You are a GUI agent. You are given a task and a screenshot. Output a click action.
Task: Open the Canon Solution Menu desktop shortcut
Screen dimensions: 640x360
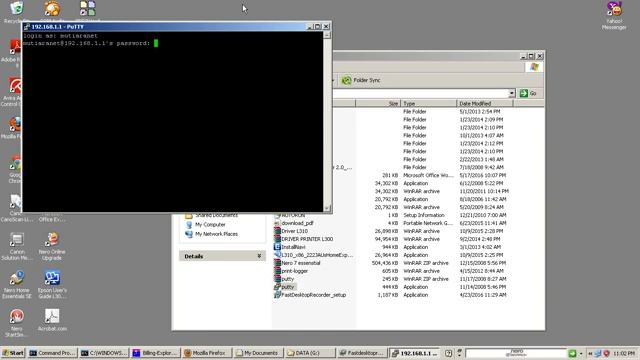17,246
